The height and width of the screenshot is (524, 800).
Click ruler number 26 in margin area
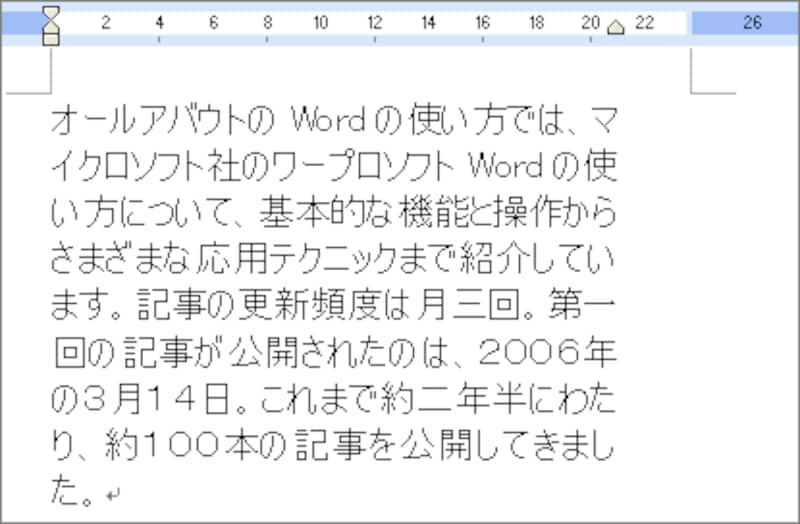coord(753,22)
